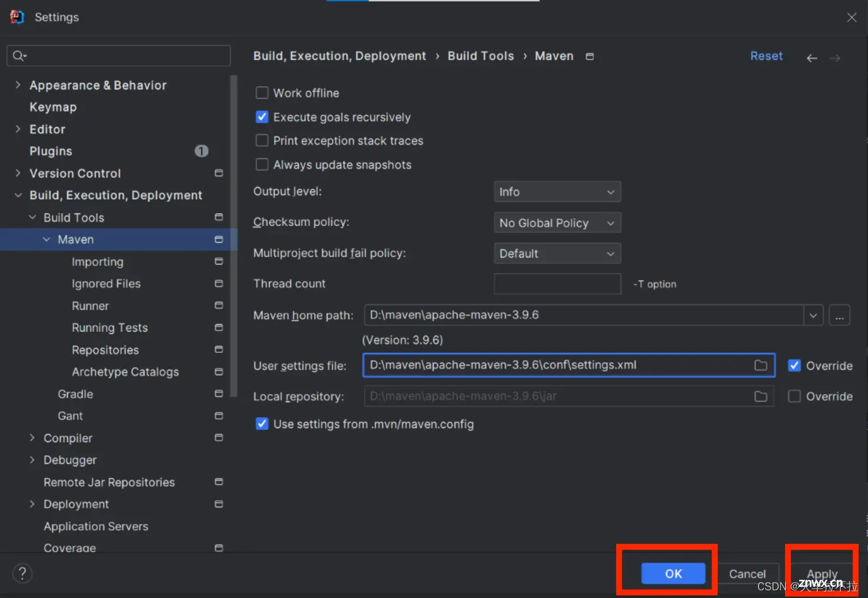Expand Appearance & Behavior section
The height and width of the screenshot is (598, 868).
[x=18, y=85]
